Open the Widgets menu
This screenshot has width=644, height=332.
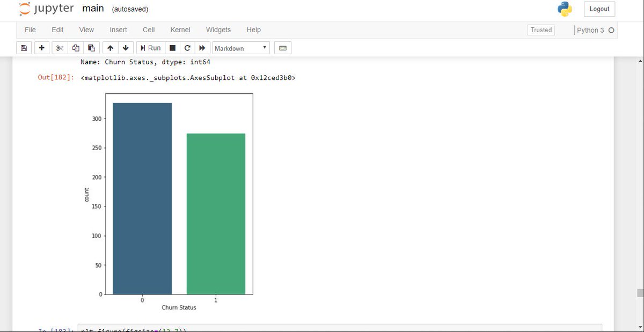point(218,29)
